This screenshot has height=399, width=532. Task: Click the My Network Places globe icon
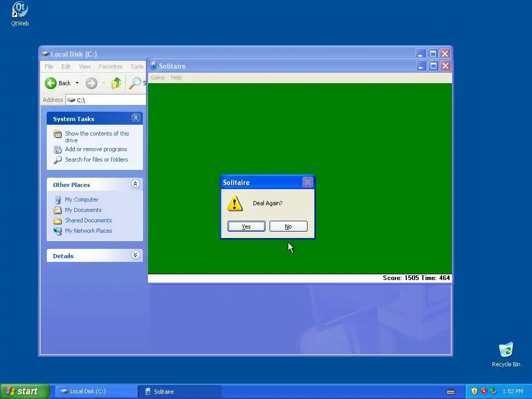58,231
